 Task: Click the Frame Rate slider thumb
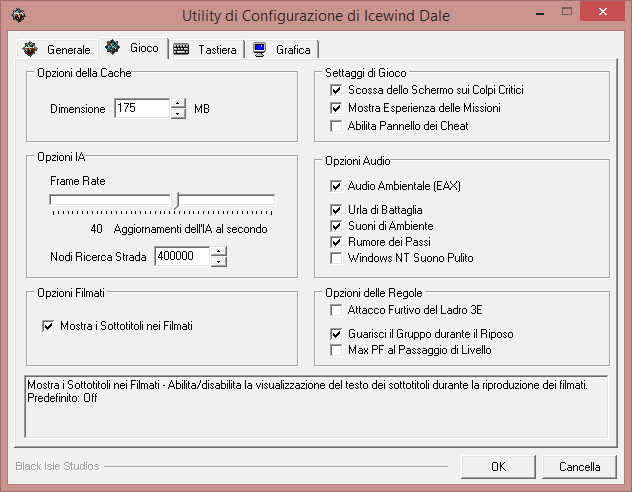177,200
